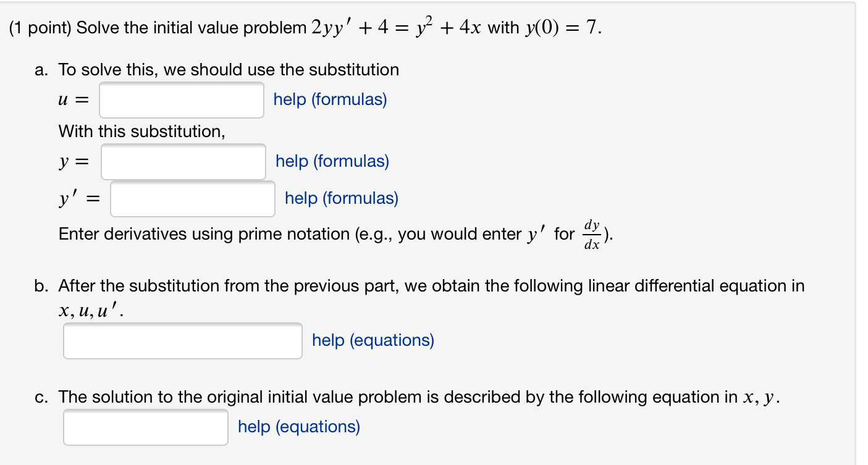Click part c's solution equation answer box
The image size is (868, 465).
145,426
